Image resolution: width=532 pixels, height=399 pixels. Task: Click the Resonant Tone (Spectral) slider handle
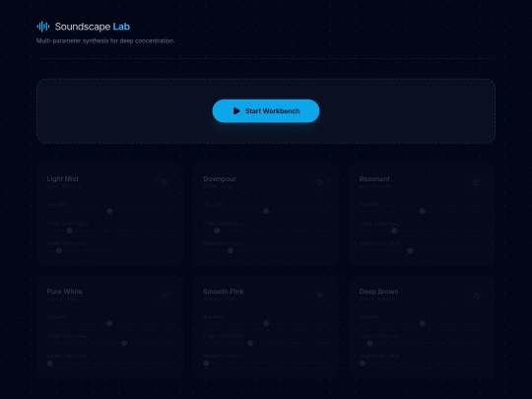click(x=394, y=231)
